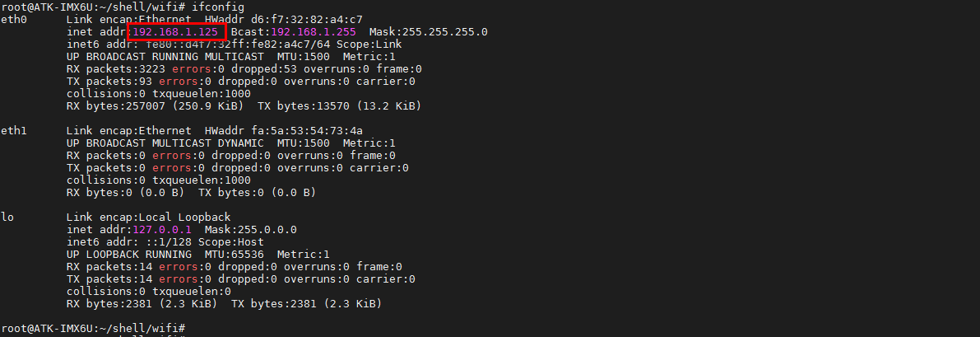Click the lo loopback interface name

(7, 218)
